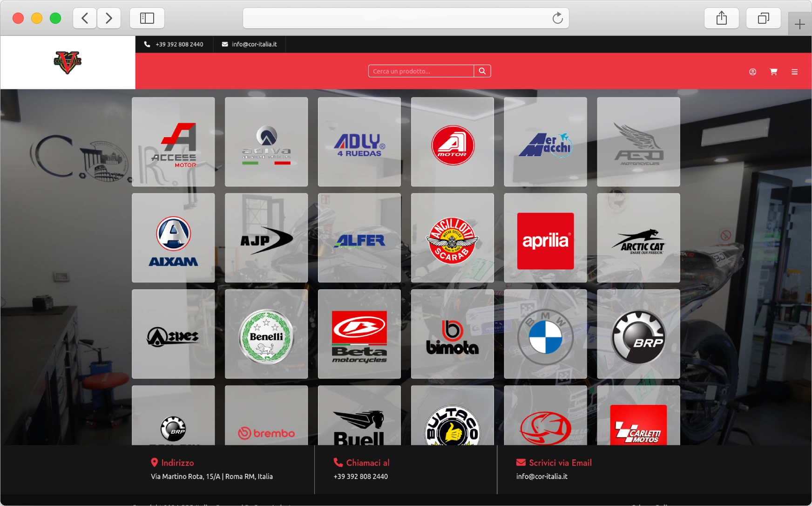Select the Bultaco brand tile

(453, 416)
